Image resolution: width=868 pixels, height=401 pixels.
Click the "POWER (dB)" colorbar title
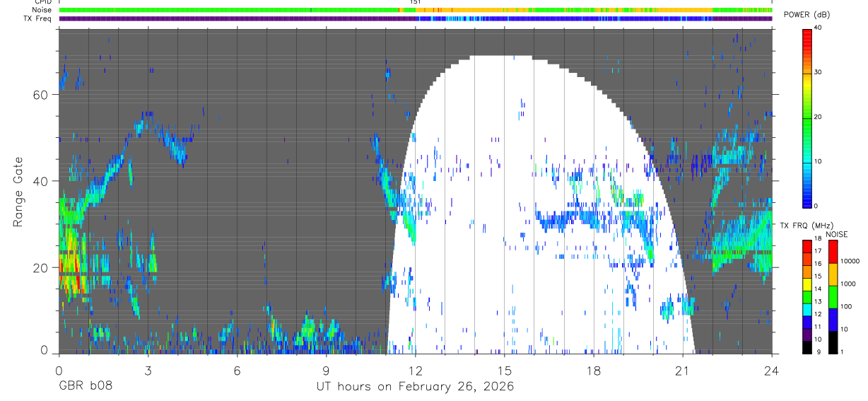[807, 14]
